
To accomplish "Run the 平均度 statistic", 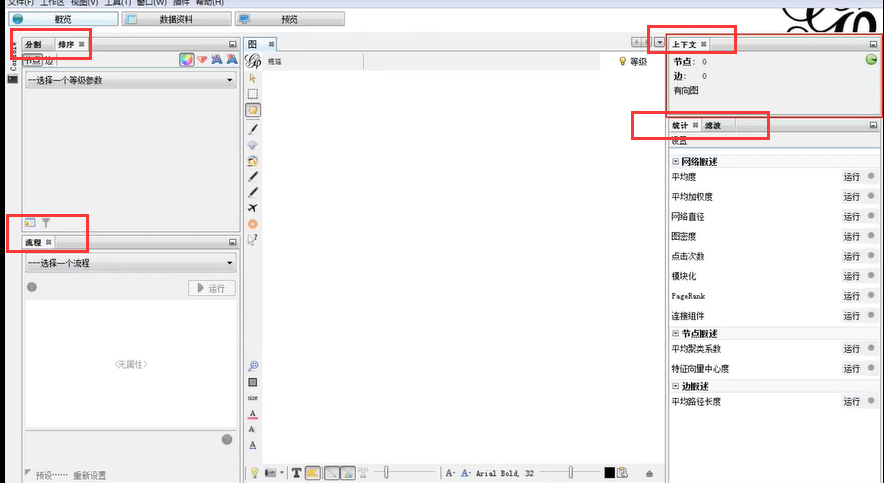I will [851, 177].
